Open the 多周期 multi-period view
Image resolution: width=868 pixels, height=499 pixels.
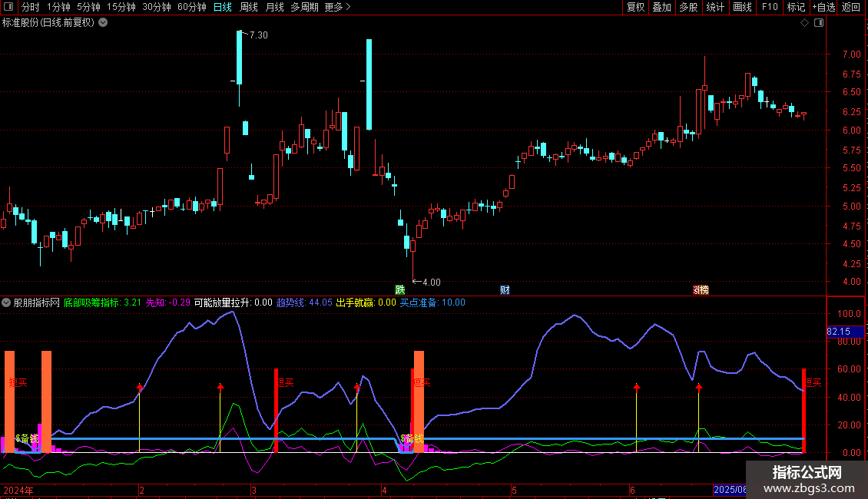[x=304, y=7]
